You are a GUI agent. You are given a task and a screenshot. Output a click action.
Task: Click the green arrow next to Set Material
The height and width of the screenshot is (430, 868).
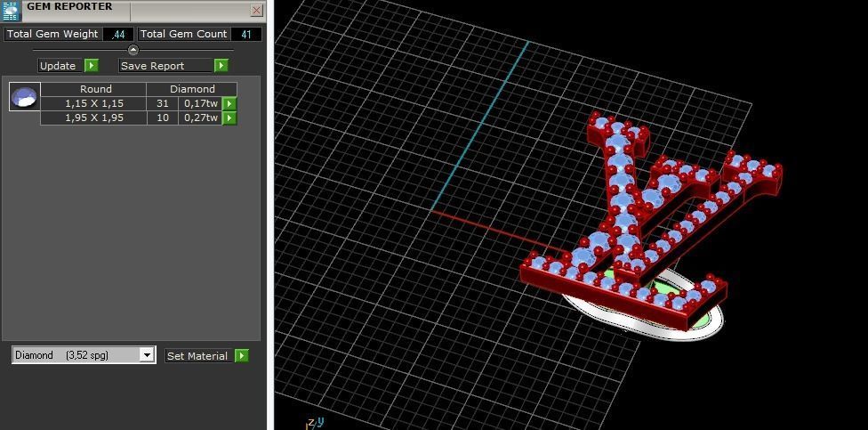(241, 356)
